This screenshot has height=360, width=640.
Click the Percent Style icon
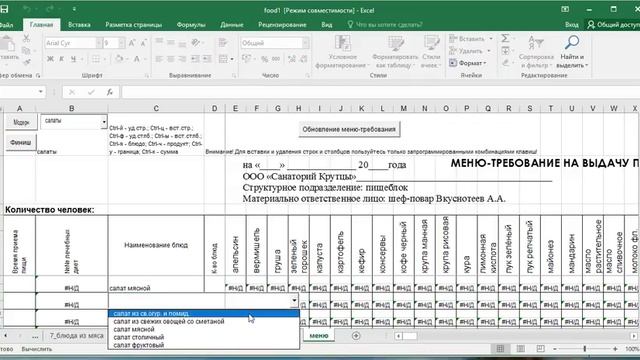[x=264, y=59]
